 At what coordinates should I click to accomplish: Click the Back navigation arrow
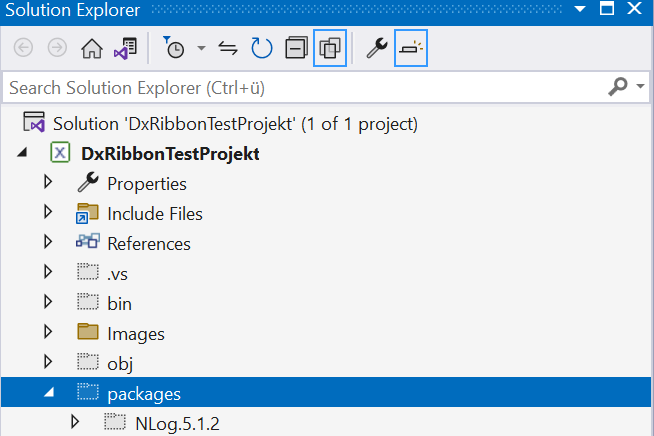click(23, 48)
